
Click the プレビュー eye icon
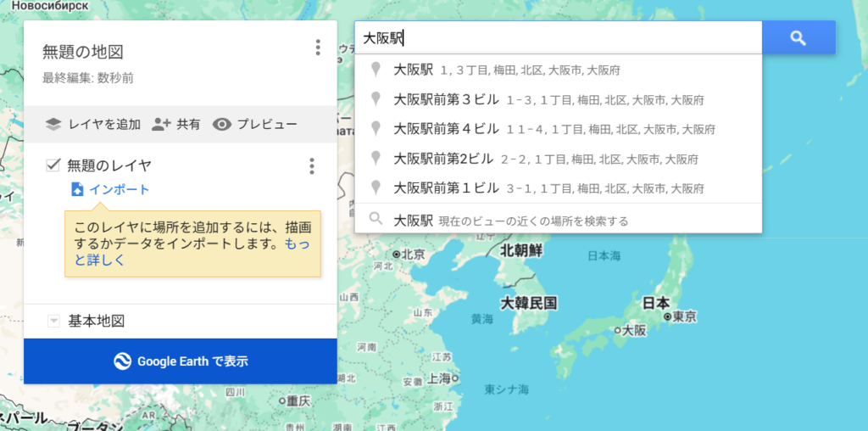[222, 124]
